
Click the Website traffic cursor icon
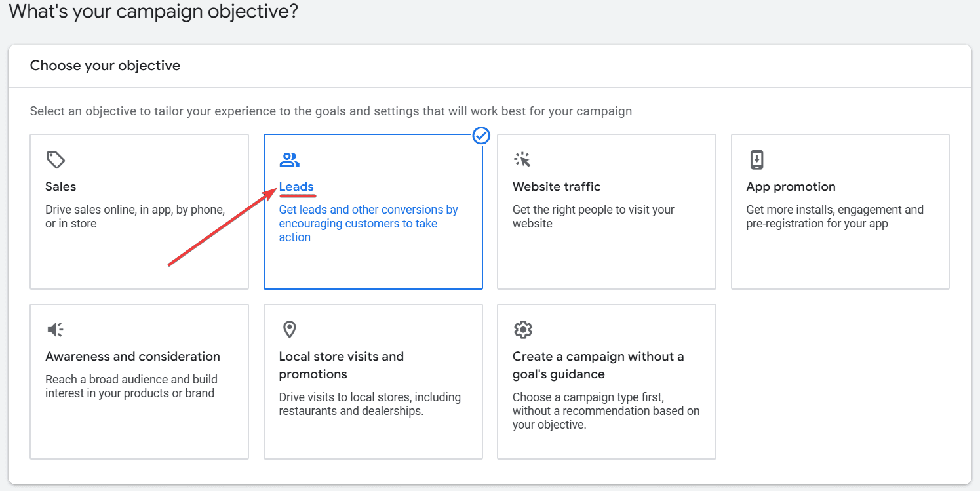[x=523, y=159]
